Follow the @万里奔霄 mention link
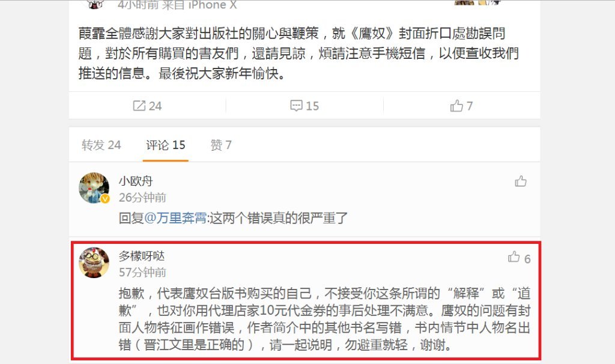Image resolution: width=615 pixels, height=364 pixels. click(175, 218)
